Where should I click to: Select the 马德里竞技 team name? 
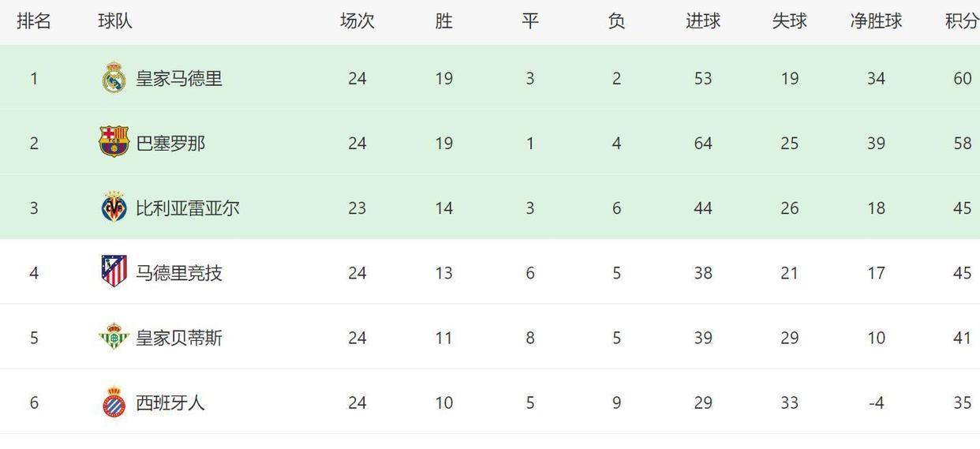click(x=179, y=272)
